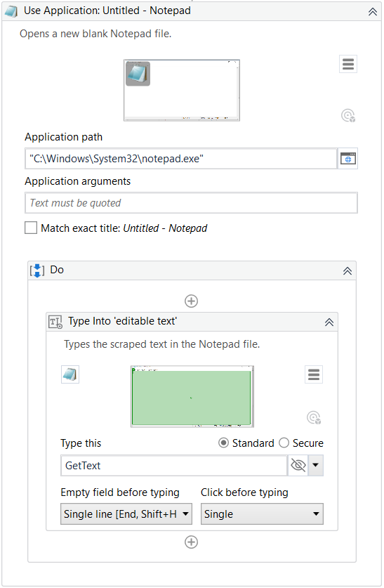Open the Click before typing dropdown
Viewport: 384px width, 588px height.
pos(262,514)
